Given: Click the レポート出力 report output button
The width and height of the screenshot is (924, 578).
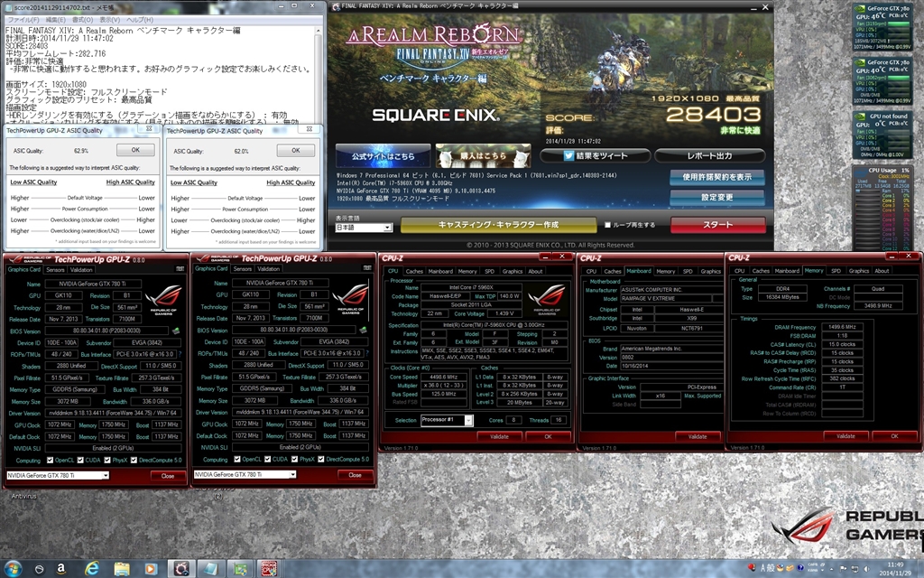Looking at the screenshot, I should tap(709, 155).
